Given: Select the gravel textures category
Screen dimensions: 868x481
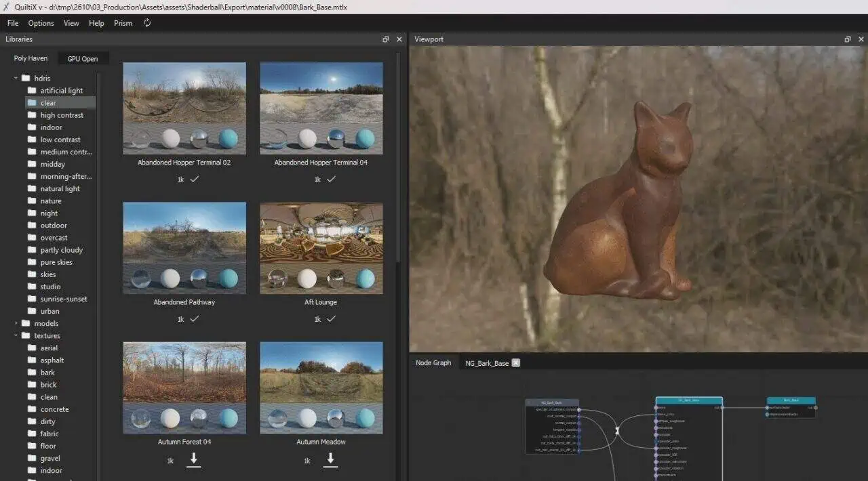Looking at the screenshot, I should coord(50,458).
